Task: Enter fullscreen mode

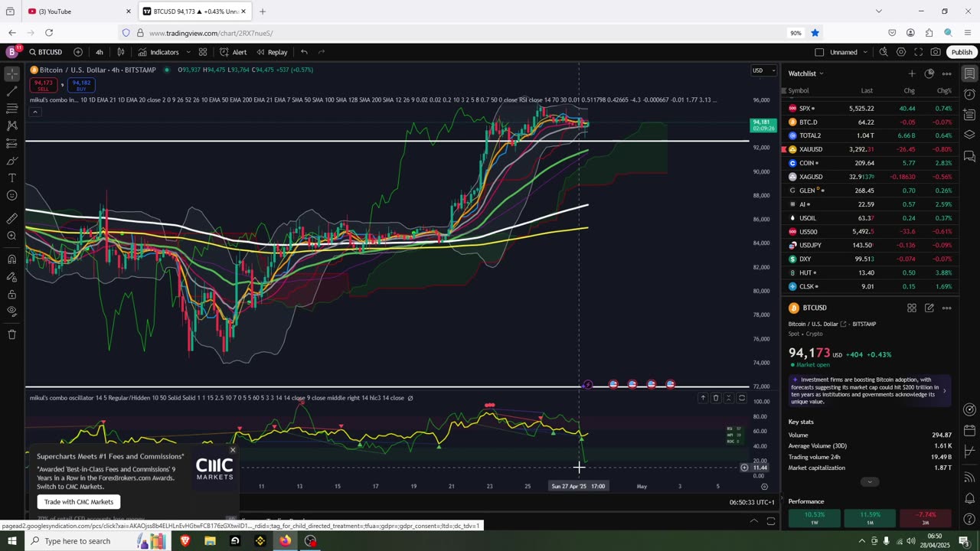Action: coord(919,52)
